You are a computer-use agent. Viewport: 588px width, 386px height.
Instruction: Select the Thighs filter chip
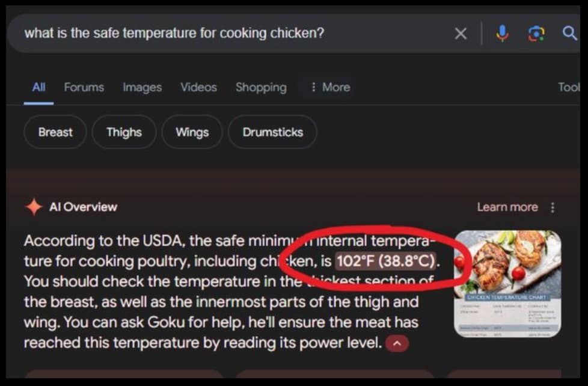pos(124,132)
